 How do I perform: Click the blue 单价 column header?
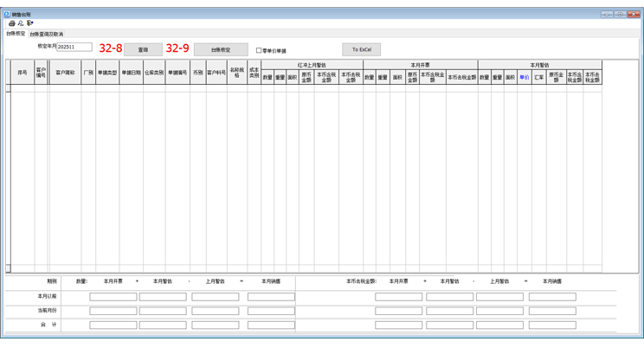click(x=525, y=78)
